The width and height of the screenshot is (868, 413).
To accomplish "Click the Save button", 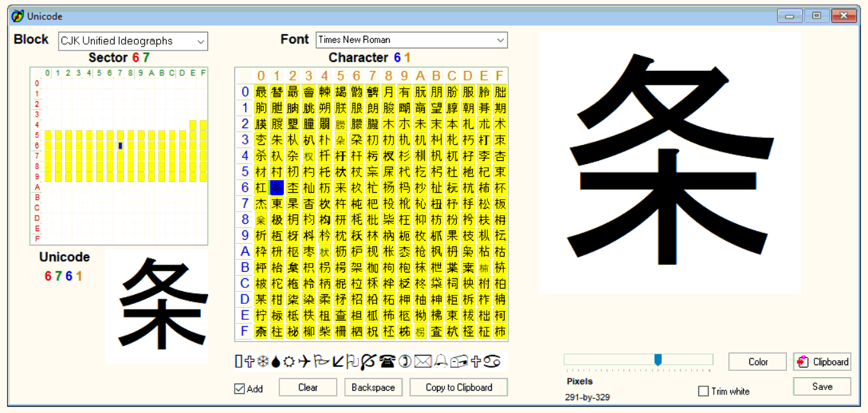I will tap(822, 386).
